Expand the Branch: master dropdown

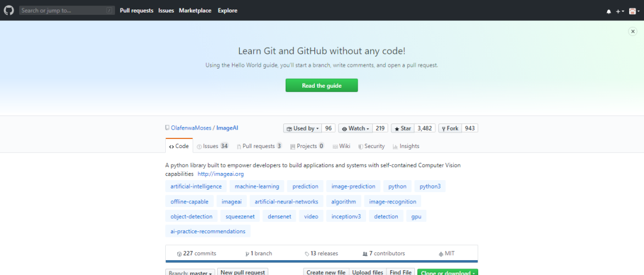click(191, 272)
